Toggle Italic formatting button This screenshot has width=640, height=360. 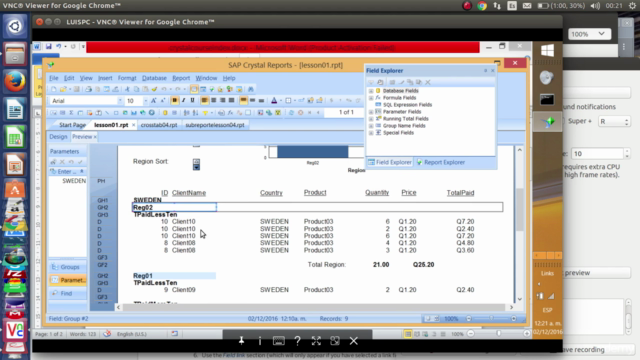point(184,100)
